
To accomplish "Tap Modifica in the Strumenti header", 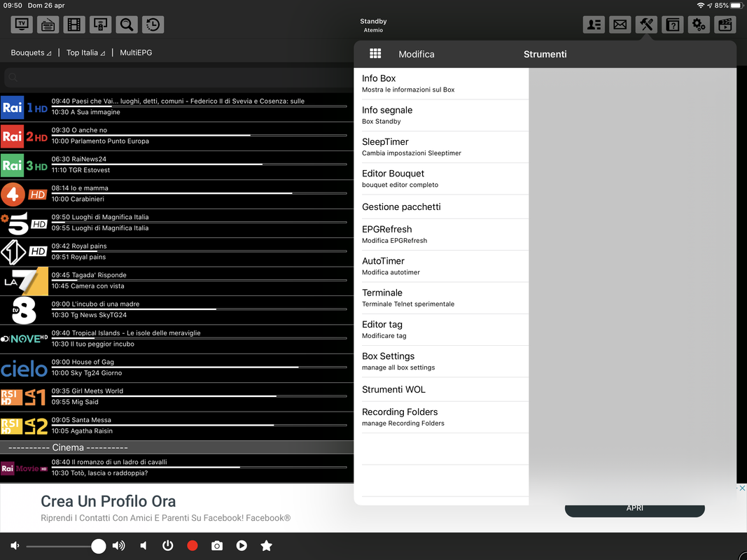I will (417, 55).
